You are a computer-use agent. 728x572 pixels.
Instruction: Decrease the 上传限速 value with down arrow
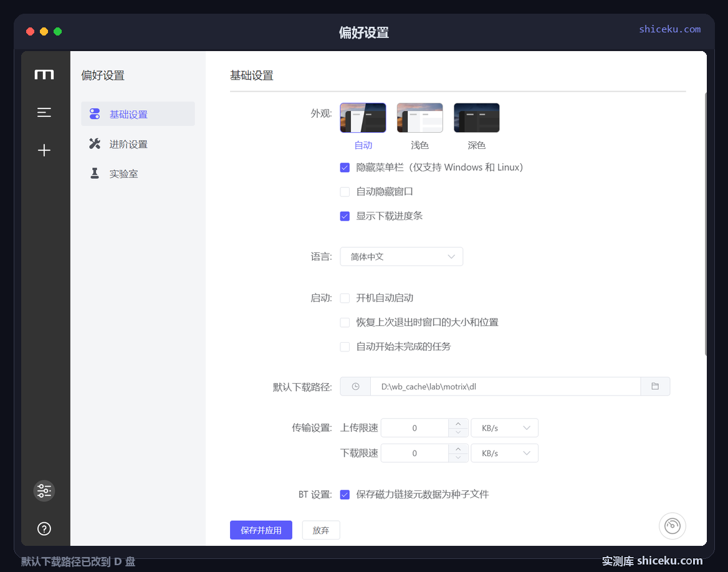point(458,432)
